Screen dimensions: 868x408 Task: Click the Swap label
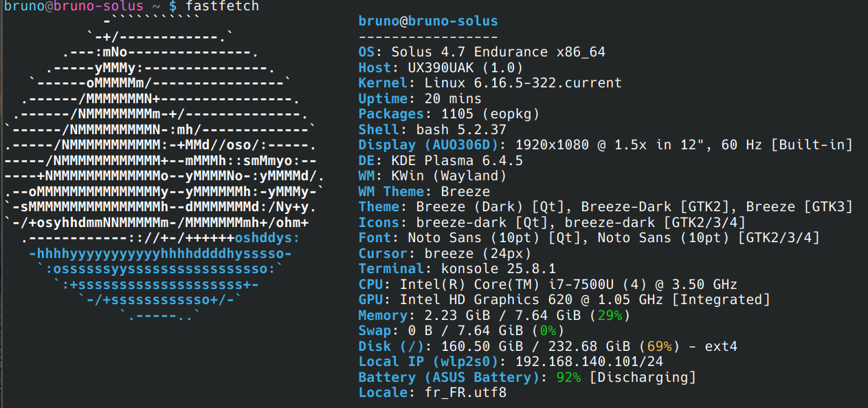point(375,331)
